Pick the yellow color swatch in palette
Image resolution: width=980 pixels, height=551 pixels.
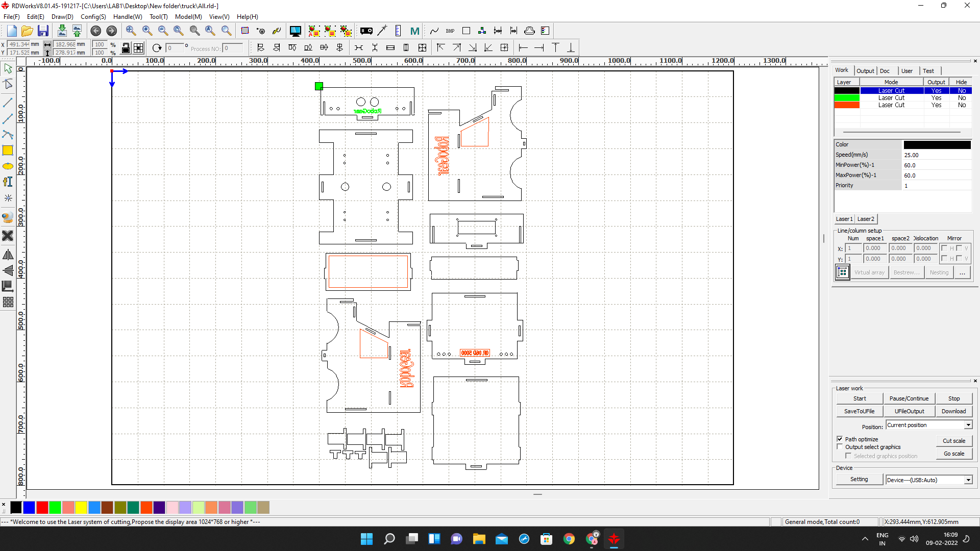(x=81, y=507)
